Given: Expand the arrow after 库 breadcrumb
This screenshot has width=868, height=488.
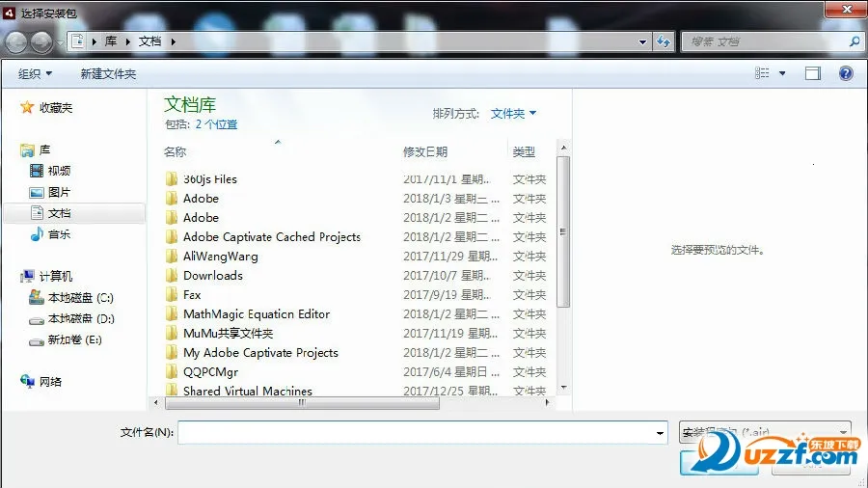Looking at the screenshot, I should click(x=127, y=41).
